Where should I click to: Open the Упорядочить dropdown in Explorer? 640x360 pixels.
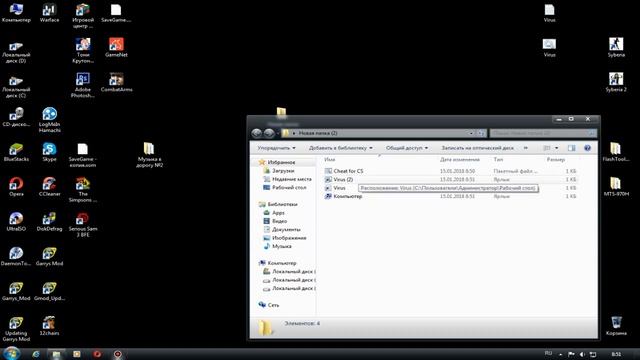point(276,148)
